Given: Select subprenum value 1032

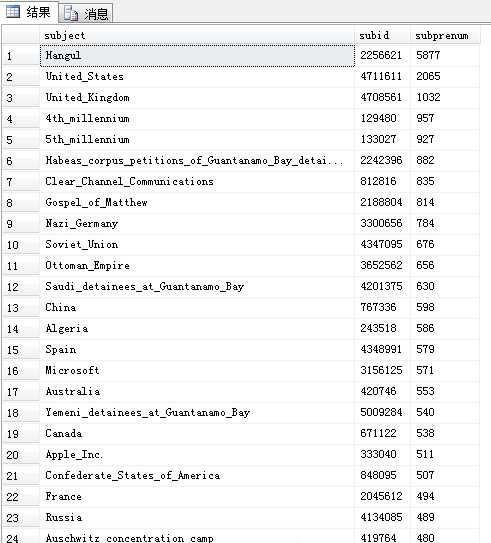Looking at the screenshot, I should [445, 98].
